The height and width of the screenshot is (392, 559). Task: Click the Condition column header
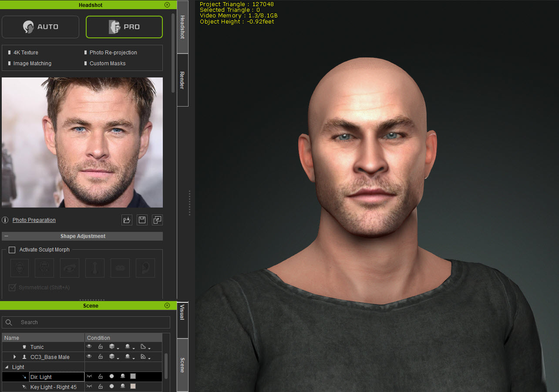123,338
